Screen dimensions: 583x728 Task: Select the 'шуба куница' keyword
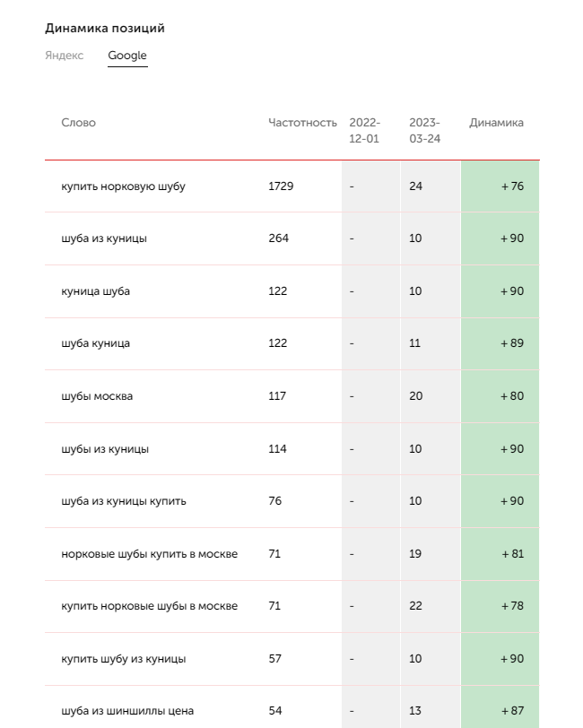point(95,343)
